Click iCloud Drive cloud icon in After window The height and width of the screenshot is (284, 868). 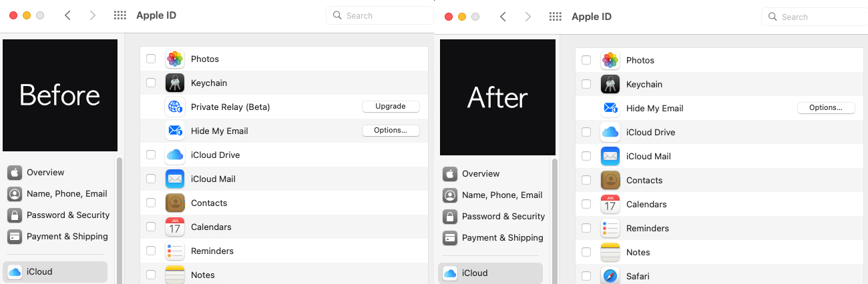click(610, 132)
